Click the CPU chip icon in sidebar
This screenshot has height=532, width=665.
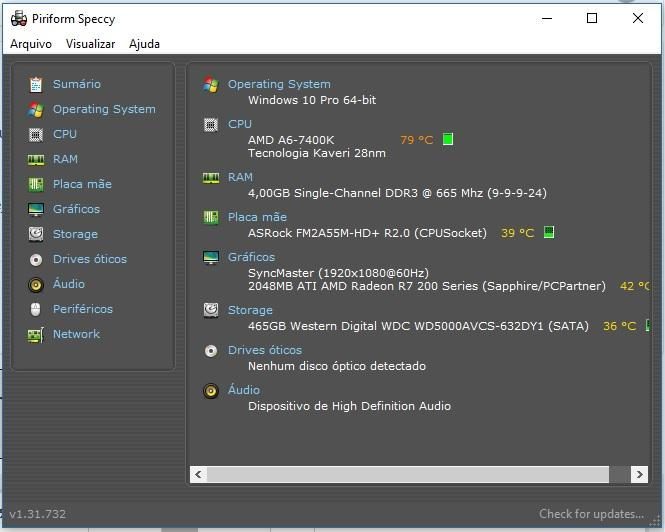click(x=36, y=134)
